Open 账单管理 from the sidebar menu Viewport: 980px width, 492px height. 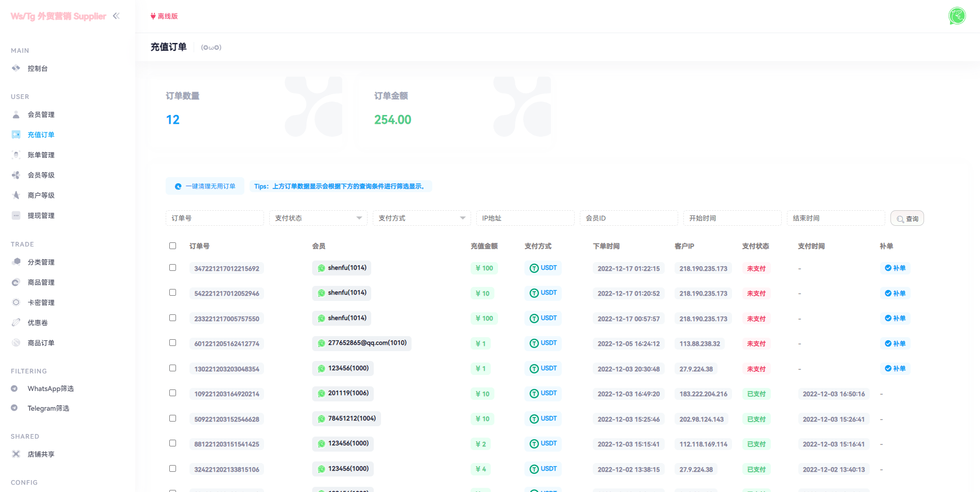[x=41, y=155]
